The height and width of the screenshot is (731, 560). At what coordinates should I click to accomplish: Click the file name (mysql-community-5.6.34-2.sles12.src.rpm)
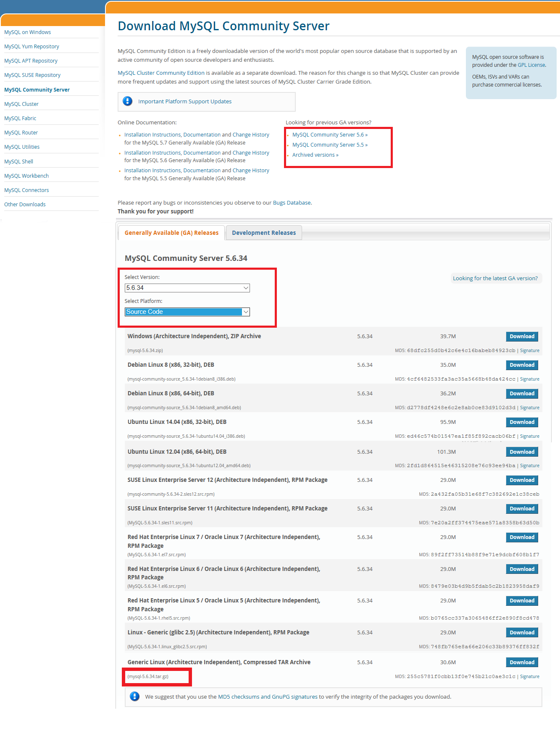[x=171, y=494]
